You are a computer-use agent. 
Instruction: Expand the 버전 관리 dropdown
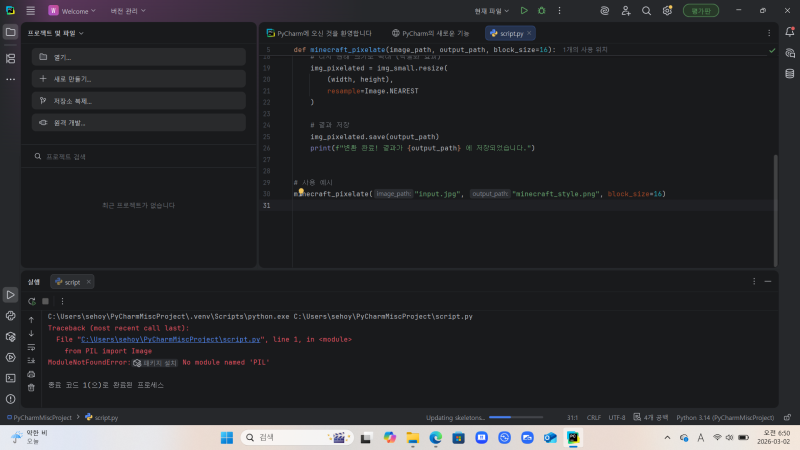(128, 11)
